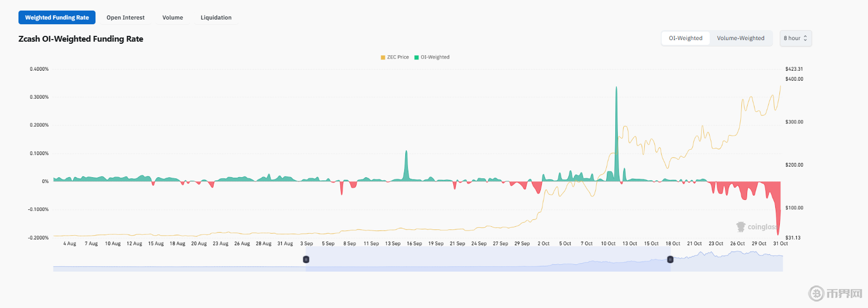
Task: Open the Weighted Funding Rate tab
Action: click(57, 17)
